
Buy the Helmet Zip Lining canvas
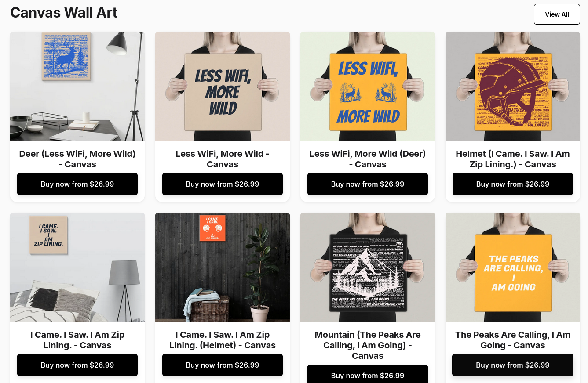[x=513, y=184]
